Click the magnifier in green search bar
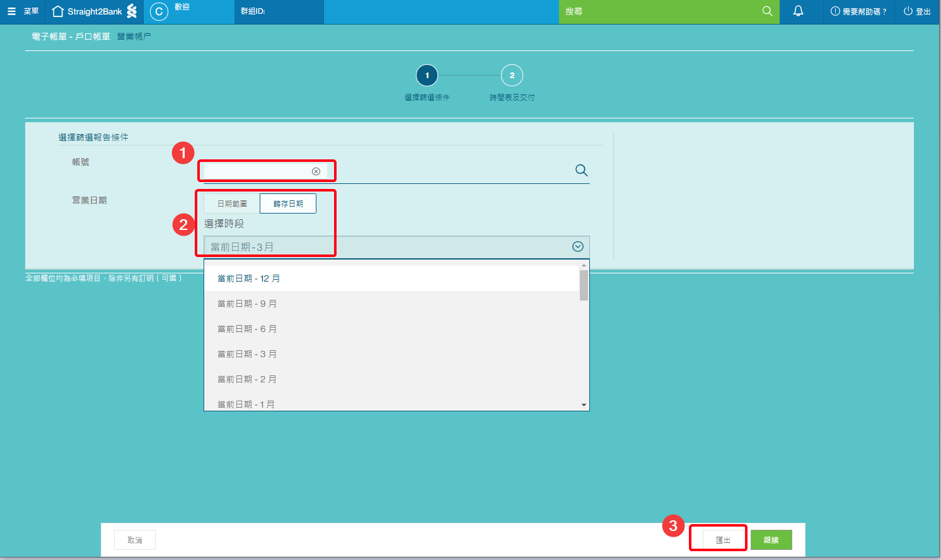The width and height of the screenshot is (941, 560). [767, 11]
